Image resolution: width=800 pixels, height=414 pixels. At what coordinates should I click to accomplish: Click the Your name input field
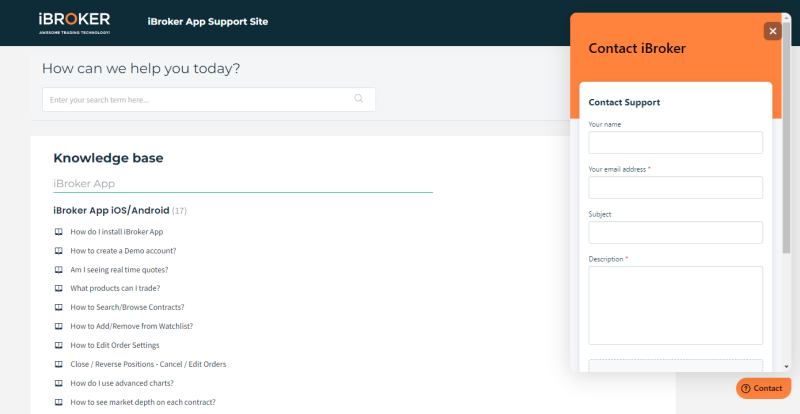(x=676, y=142)
